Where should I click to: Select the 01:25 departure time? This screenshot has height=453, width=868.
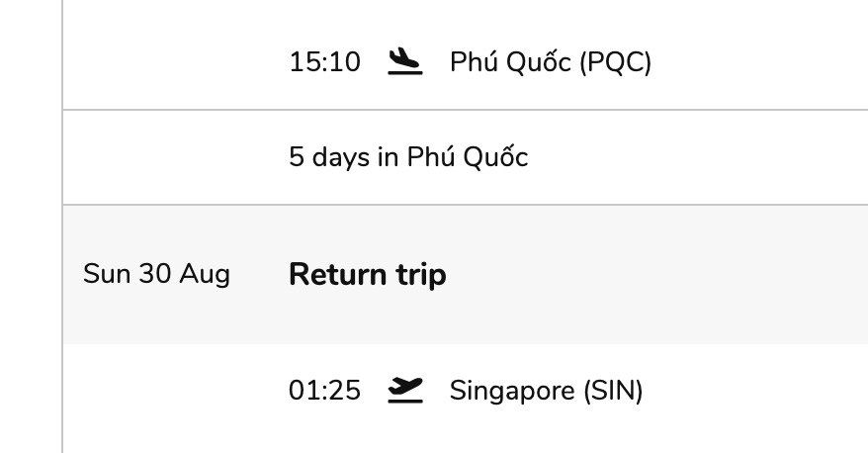tap(324, 391)
